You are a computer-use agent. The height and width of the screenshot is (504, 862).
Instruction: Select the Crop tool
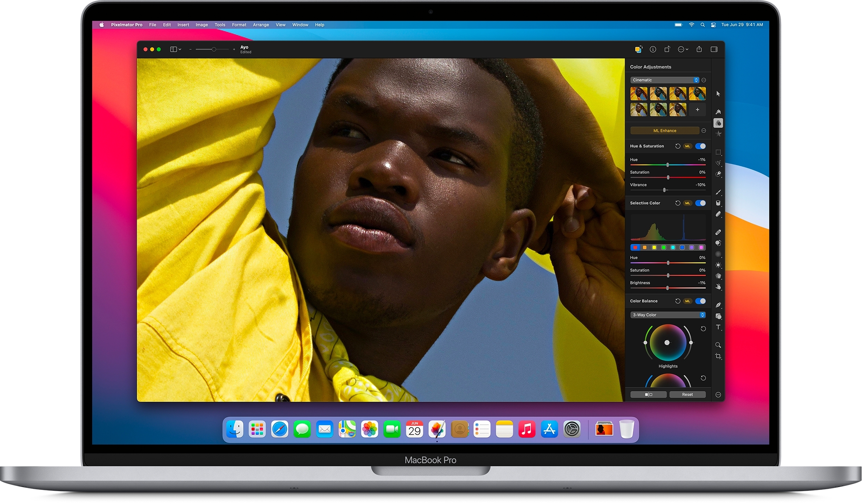tap(718, 356)
